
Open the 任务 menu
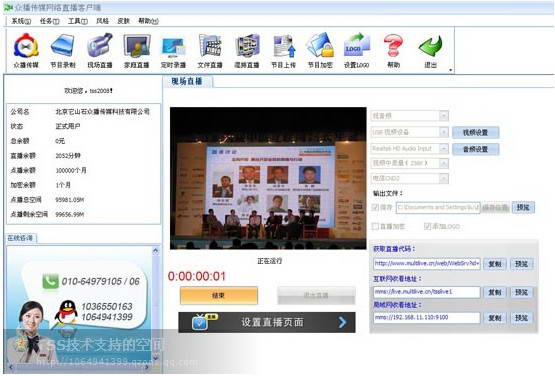[50, 21]
